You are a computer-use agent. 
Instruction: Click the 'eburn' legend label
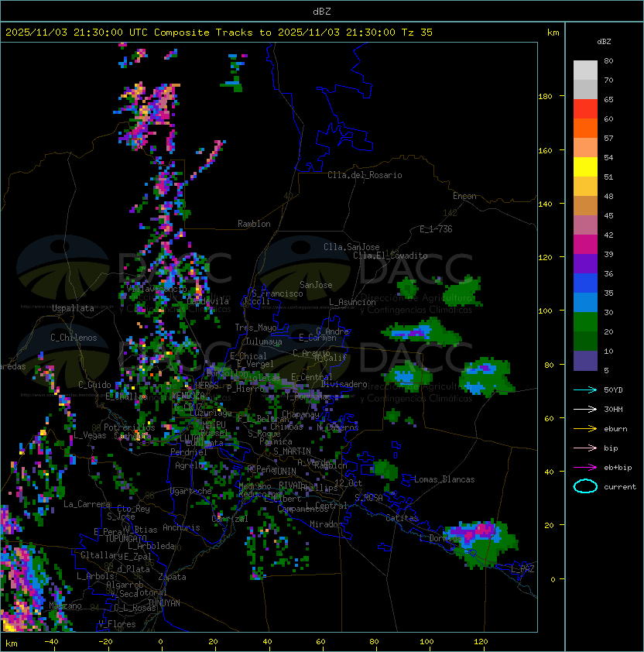[615, 429]
